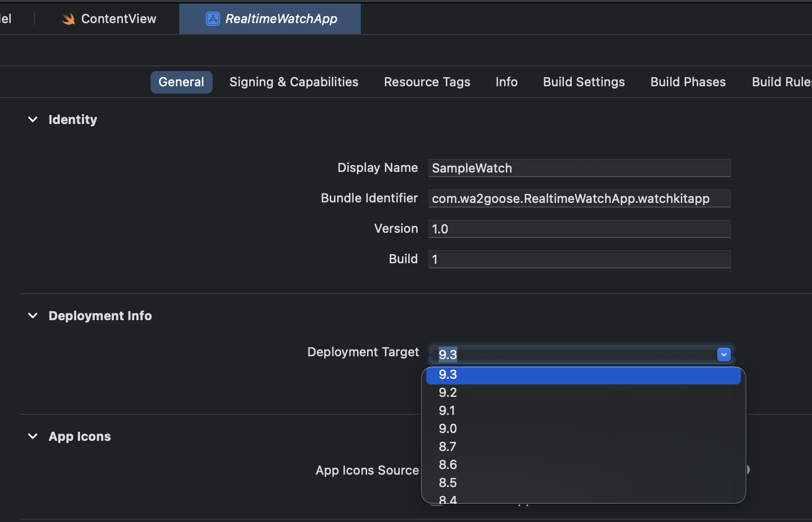Switch to Build Phases tab
Image resolution: width=812 pixels, height=522 pixels.
(x=688, y=82)
